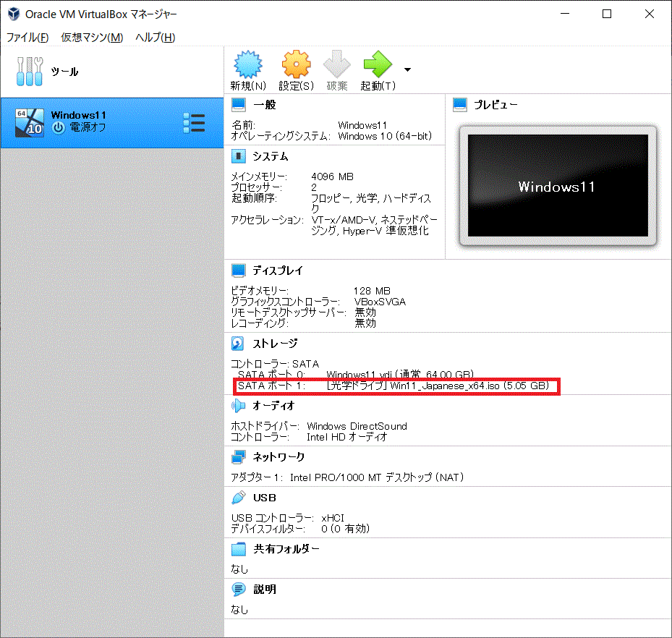The height and width of the screenshot is (638, 672).
Task: Click the Audio (オーディオ) speaker icon
Action: (238, 405)
